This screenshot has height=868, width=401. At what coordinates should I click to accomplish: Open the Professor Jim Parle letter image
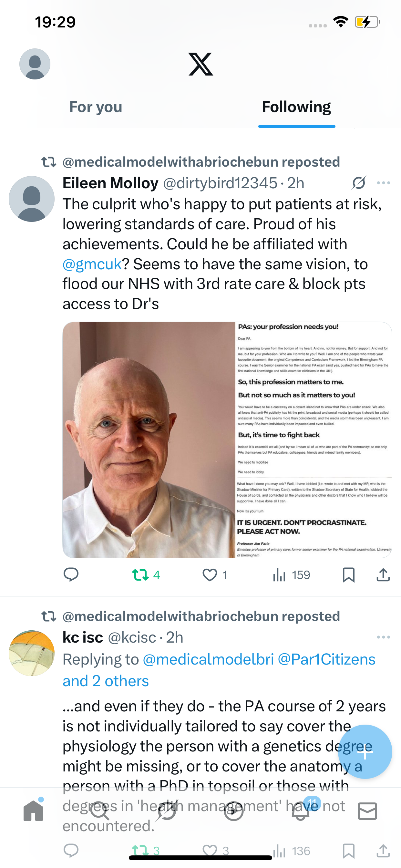(x=314, y=440)
